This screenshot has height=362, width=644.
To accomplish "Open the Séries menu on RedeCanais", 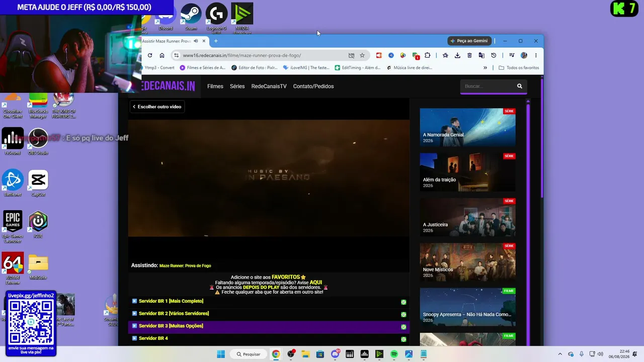I will point(237,86).
